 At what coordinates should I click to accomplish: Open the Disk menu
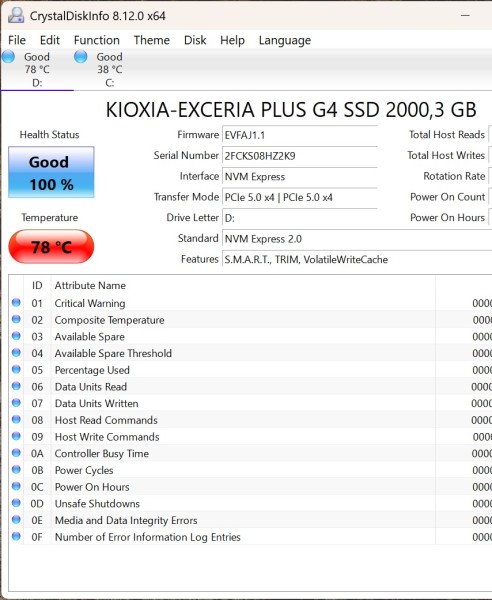(195, 40)
